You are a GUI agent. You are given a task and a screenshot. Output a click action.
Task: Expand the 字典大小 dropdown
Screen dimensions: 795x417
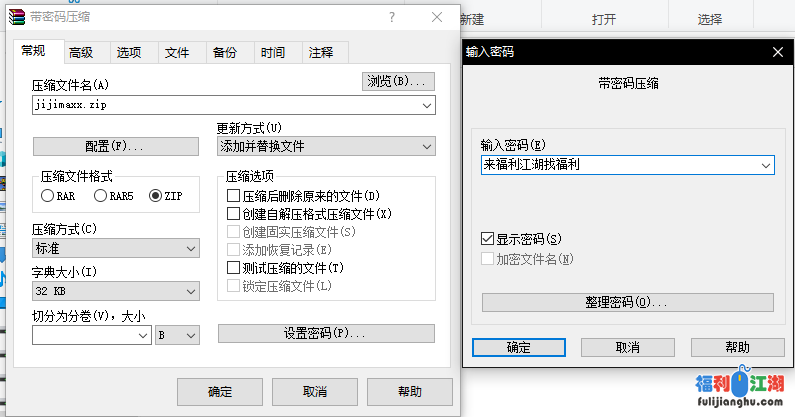pyautogui.click(x=191, y=291)
